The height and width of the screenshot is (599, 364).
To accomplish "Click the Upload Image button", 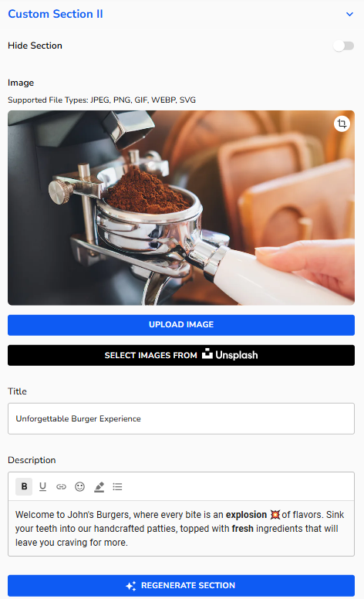I will (x=181, y=325).
